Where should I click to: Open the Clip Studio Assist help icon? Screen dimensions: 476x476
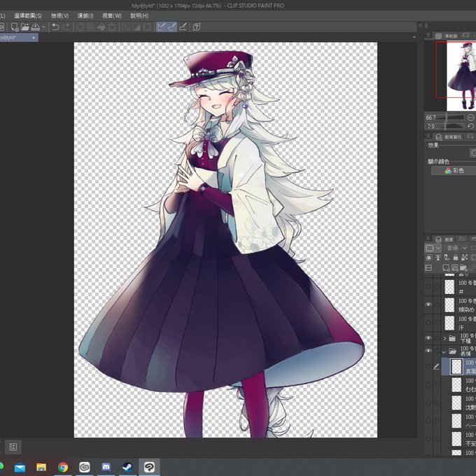point(197,27)
